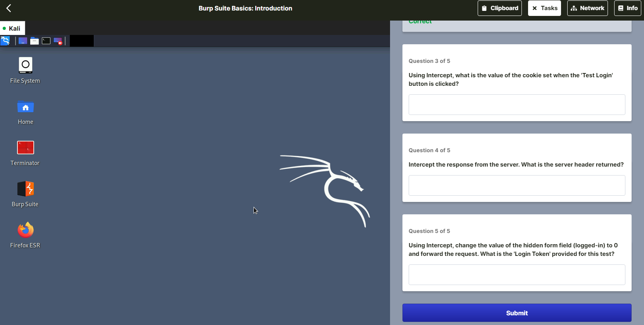Go back using the top-left arrow
The width and height of the screenshot is (644, 325).
tap(9, 8)
